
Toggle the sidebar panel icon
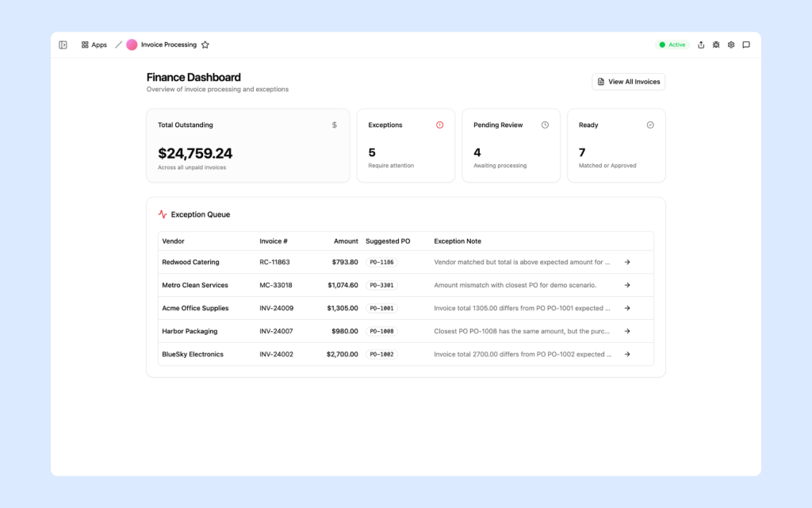(63, 44)
